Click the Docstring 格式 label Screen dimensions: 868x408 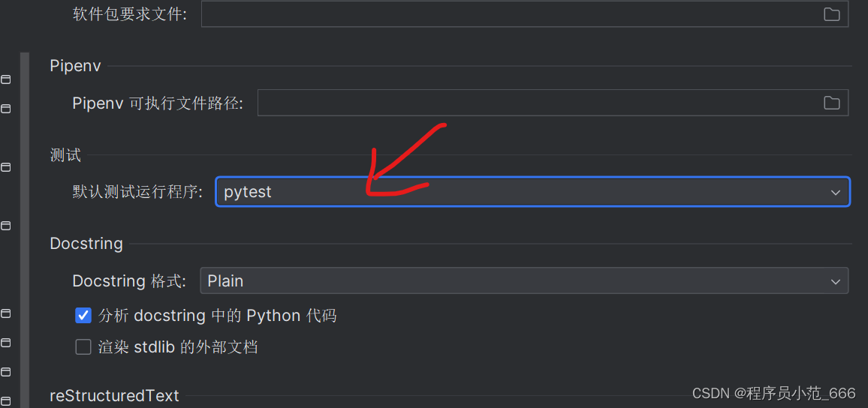click(x=128, y=280)
